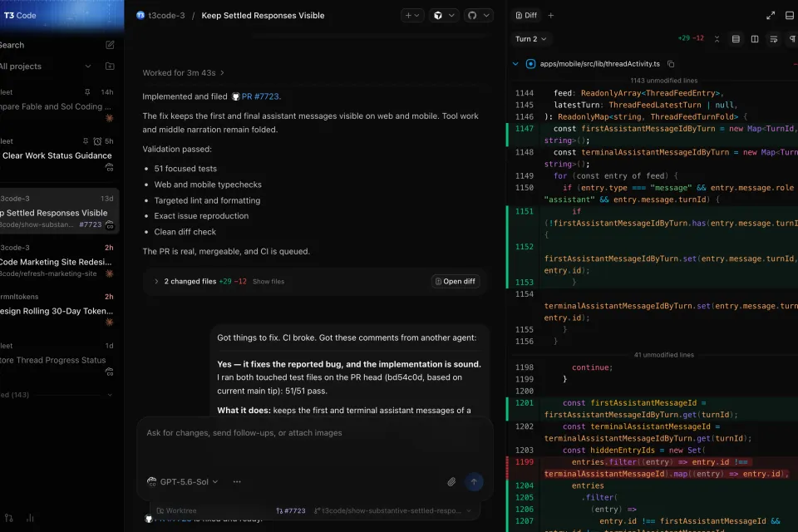
Task: Click the GitHub icon in header
Action: (x=472, y=15)
